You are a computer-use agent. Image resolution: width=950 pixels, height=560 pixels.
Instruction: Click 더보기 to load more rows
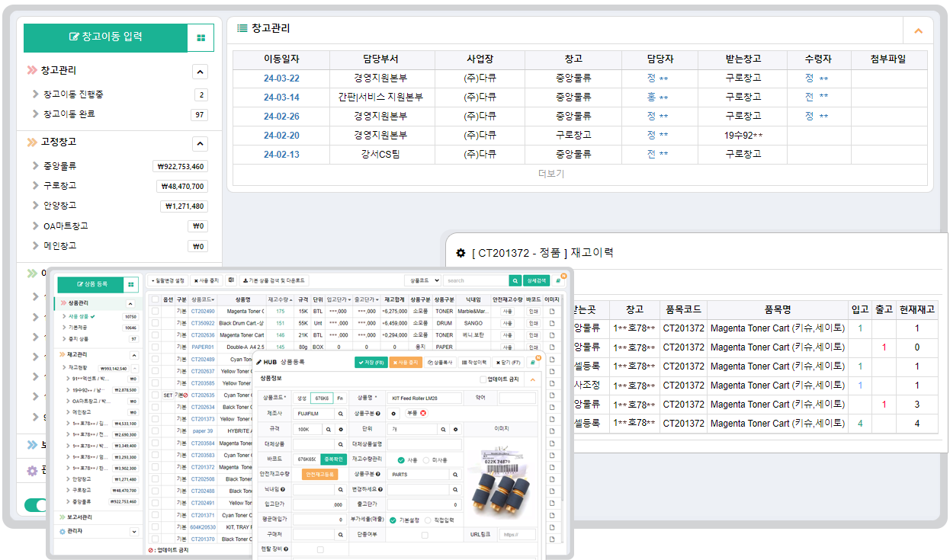550,174
